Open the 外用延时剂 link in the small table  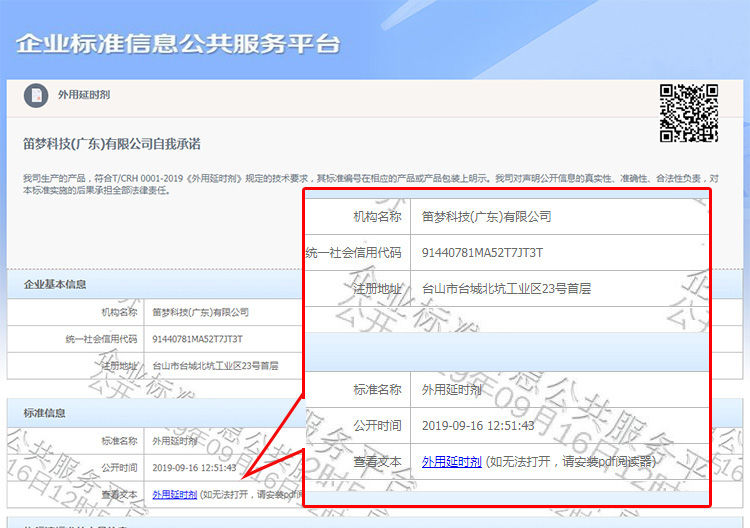click(x=175, y=494)
